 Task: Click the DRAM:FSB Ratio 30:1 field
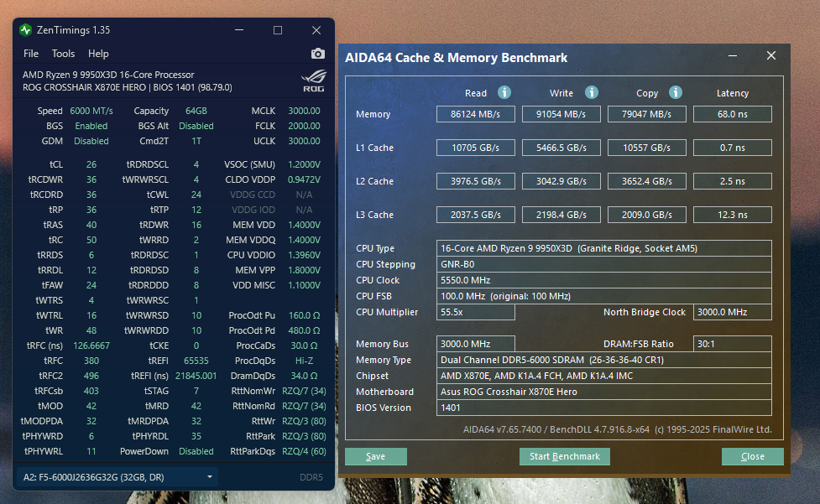pyautogui.click(x=732, y=344)
